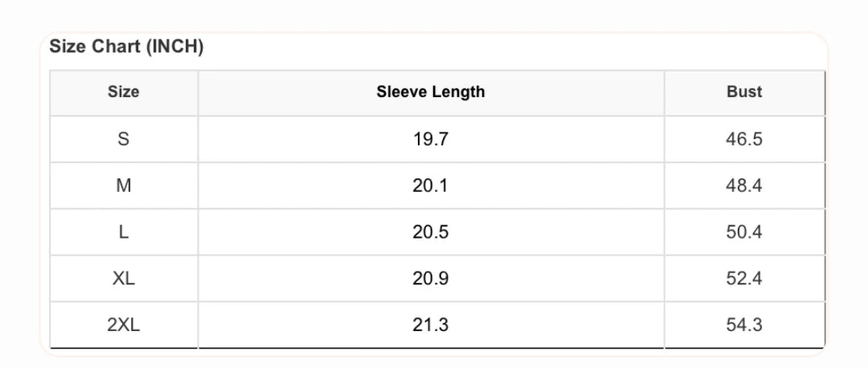868x368 pixels.
Task: Select sleeve length value 20.9
Action: tap(431, 279)
